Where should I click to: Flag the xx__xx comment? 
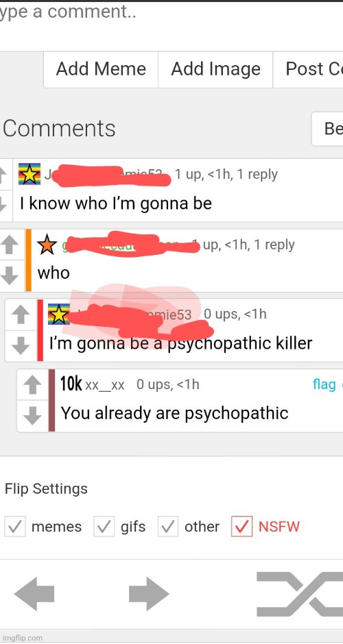324,384
